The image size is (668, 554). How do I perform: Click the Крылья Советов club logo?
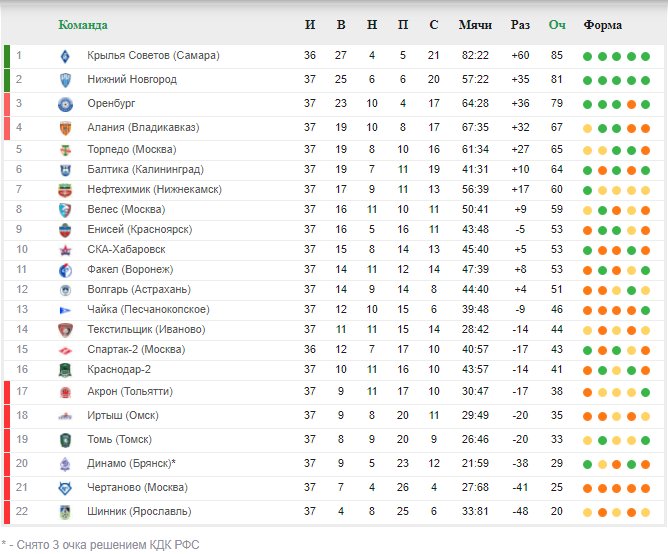[65, 56]
